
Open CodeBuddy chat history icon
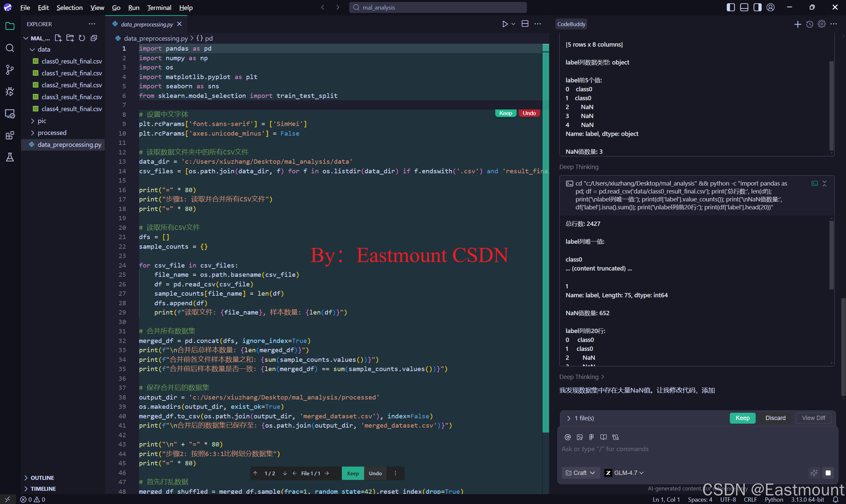click(810, 24)
